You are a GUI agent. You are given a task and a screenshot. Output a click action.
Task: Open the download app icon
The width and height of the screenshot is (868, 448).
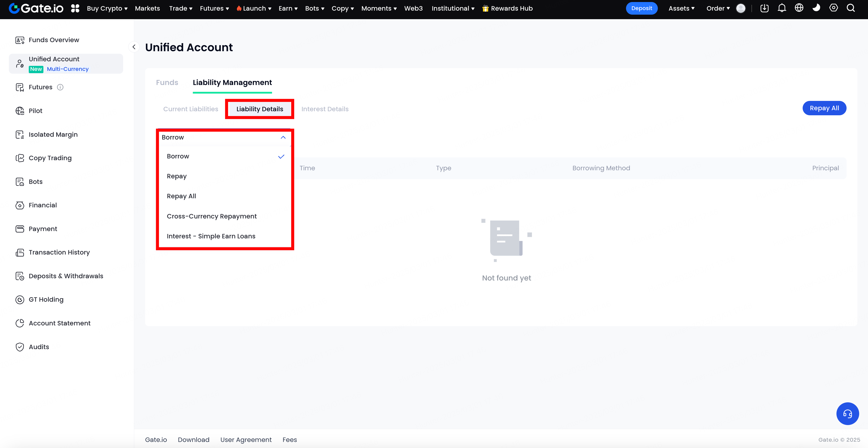click(764, 8)
